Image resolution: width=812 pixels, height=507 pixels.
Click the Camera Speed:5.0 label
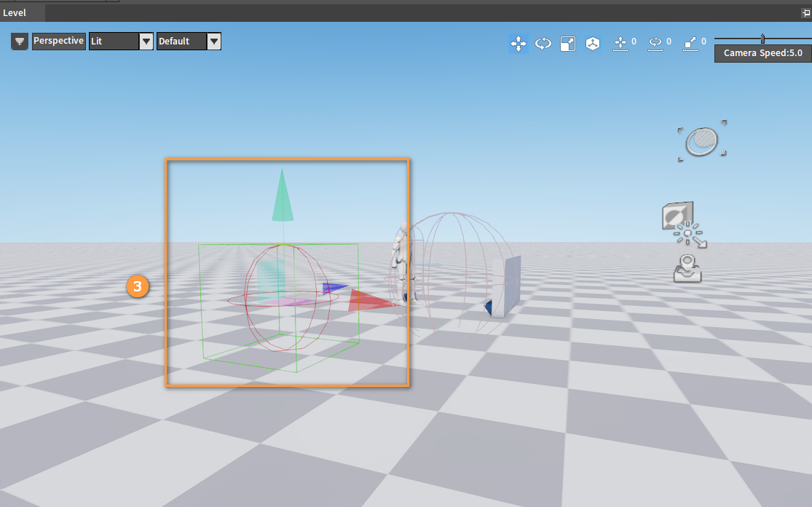[762, 53]
